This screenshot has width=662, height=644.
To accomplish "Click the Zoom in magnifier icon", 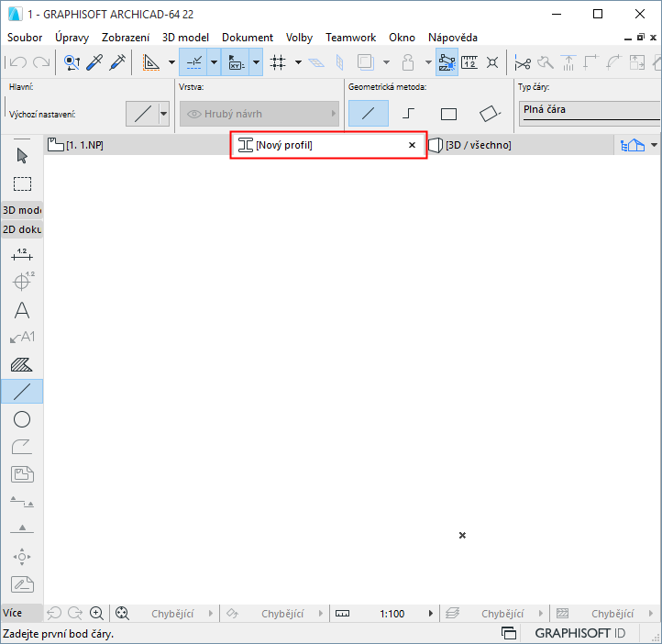I will tap(96, 613).
